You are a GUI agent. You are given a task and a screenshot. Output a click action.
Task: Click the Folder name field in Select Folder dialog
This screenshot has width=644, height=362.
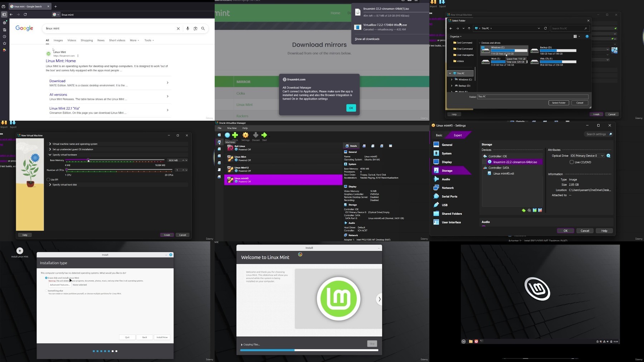tap(533, 97)
